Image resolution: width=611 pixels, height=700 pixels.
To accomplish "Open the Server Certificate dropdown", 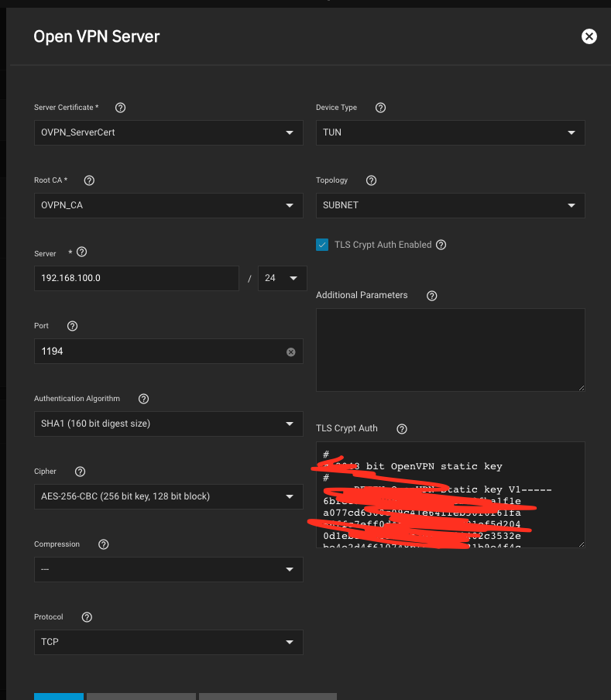I will coord(169,132).
